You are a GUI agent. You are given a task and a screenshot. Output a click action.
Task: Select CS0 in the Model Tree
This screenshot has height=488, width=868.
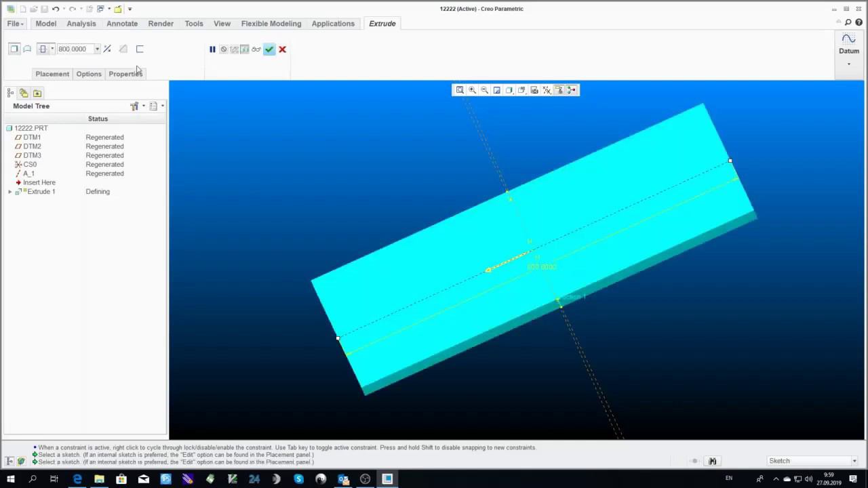(x=30, y=165)
